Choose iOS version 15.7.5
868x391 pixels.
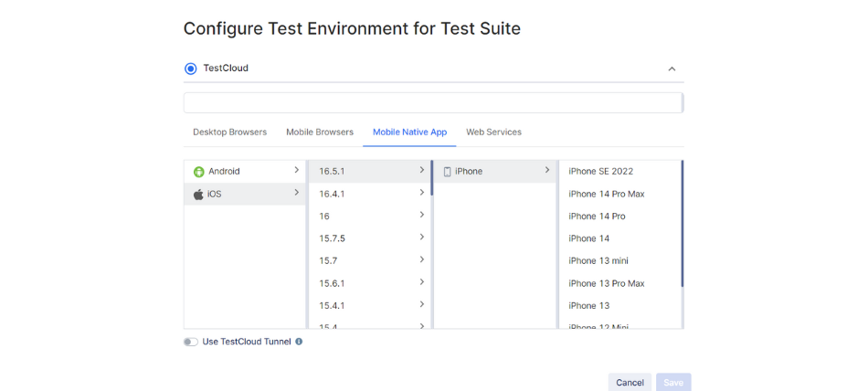pos(370,238)
